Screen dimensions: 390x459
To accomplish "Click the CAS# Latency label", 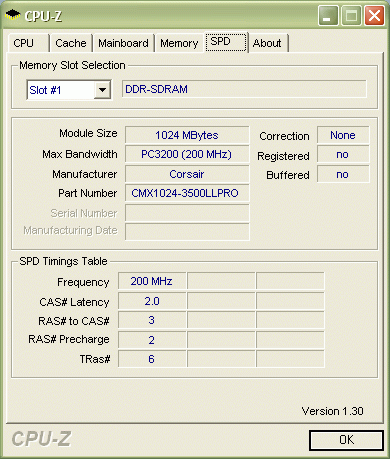I will [74, 302].
